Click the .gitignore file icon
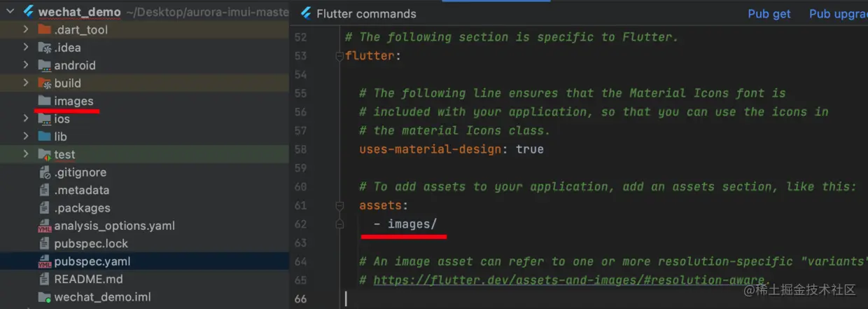The image size is (868, 309). tap(45, 172)
